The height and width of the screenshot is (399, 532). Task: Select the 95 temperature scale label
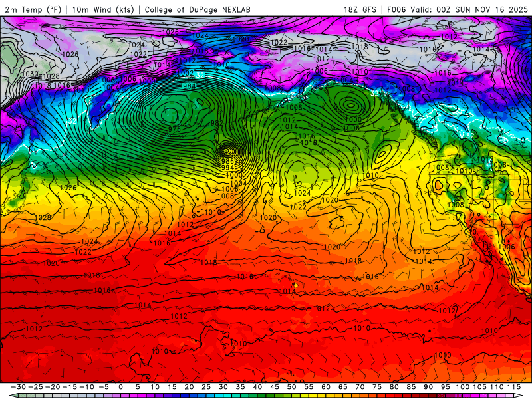tap(446, 387)
